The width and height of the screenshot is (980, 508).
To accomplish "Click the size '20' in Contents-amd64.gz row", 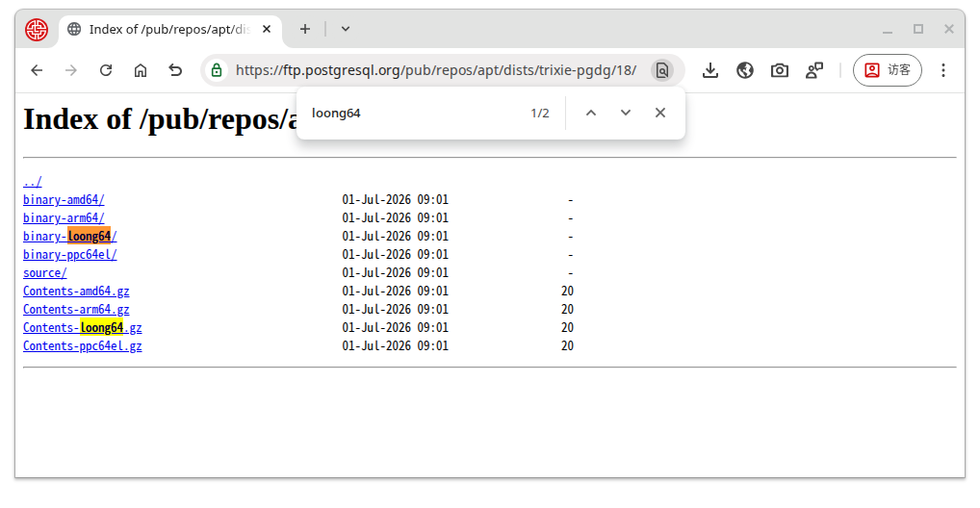I will pyautogui.click(x=568, y=292).
